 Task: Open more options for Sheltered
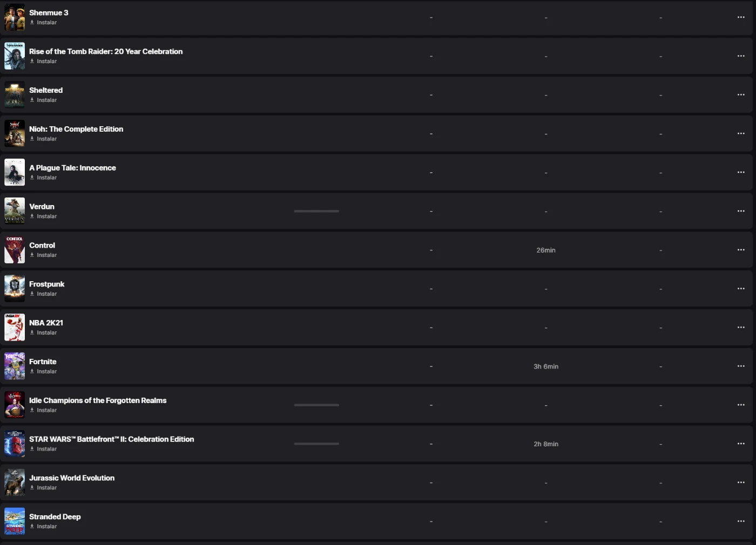tap(741, 95)
